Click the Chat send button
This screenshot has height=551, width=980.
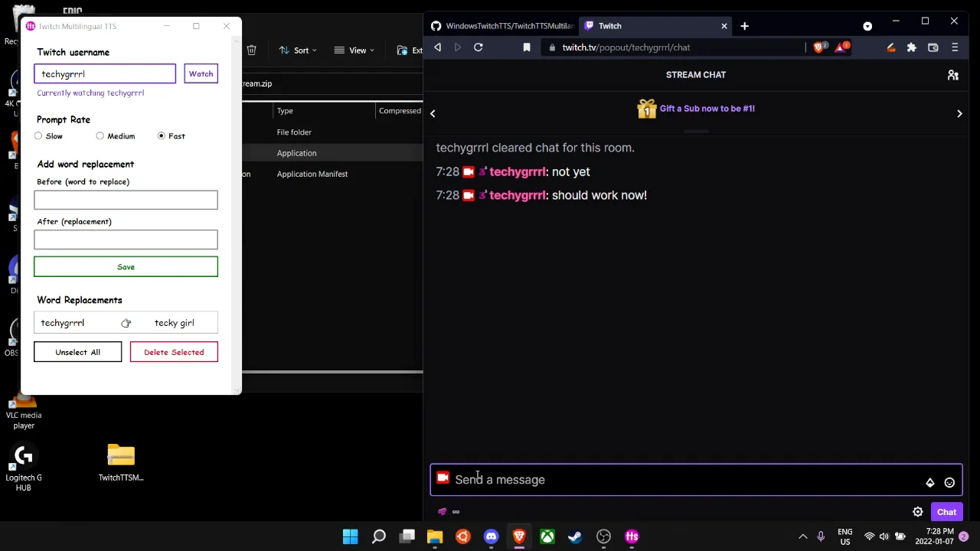[946, 512]
